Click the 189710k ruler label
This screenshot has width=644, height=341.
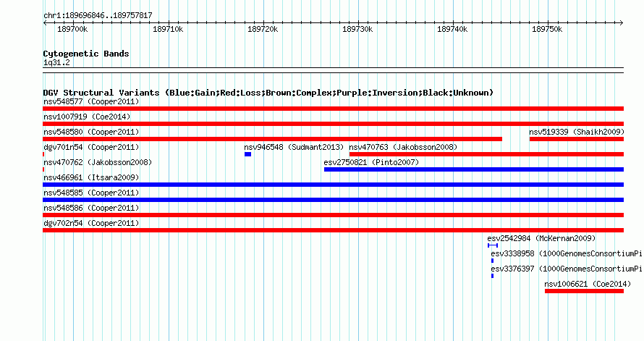click(168, 29)
